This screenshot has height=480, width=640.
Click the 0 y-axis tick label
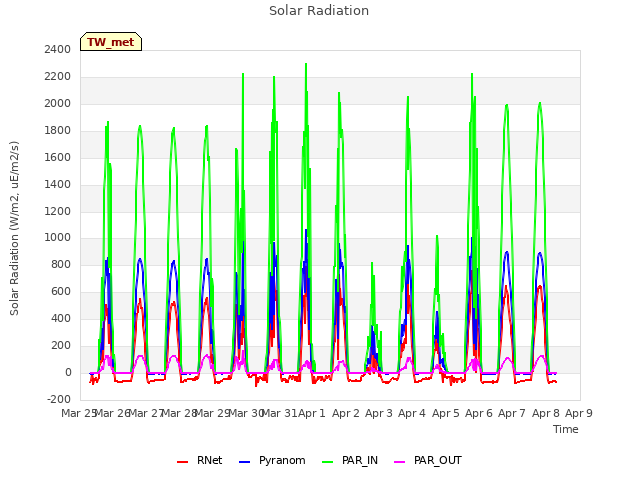[x=68, y=372]
